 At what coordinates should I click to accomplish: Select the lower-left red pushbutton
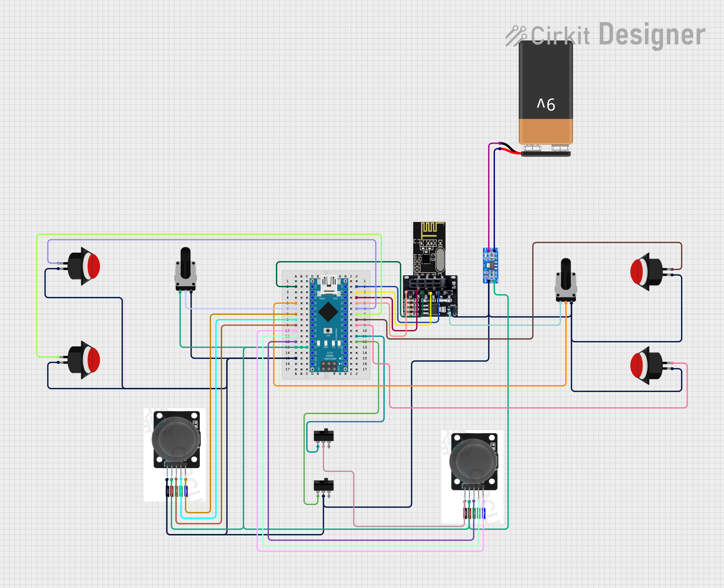point(84,360)
